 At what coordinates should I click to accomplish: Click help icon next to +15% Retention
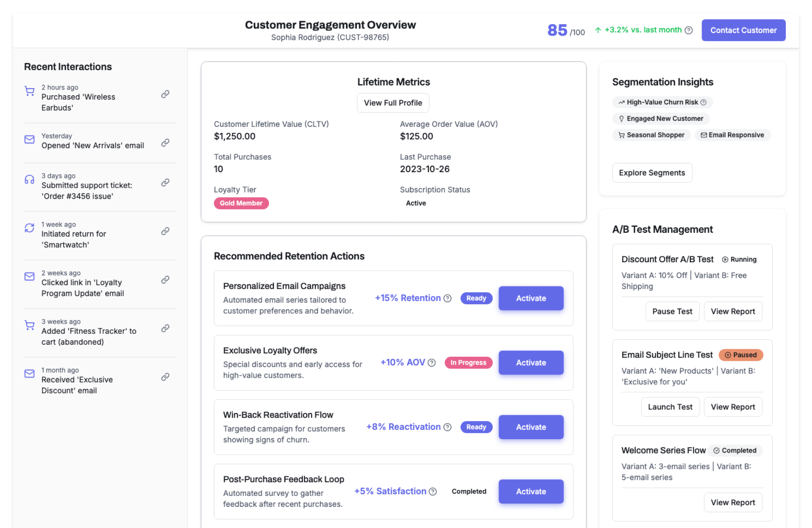447,298
